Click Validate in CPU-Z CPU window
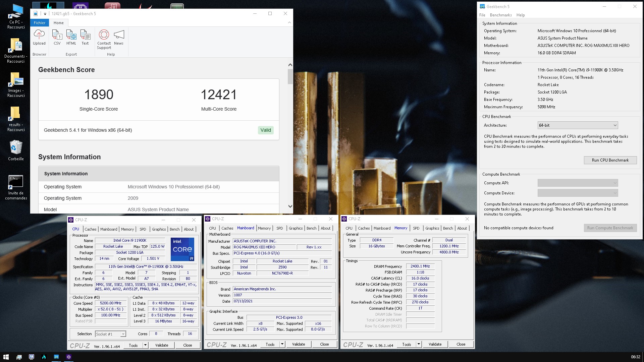 (x=162, y=345)
